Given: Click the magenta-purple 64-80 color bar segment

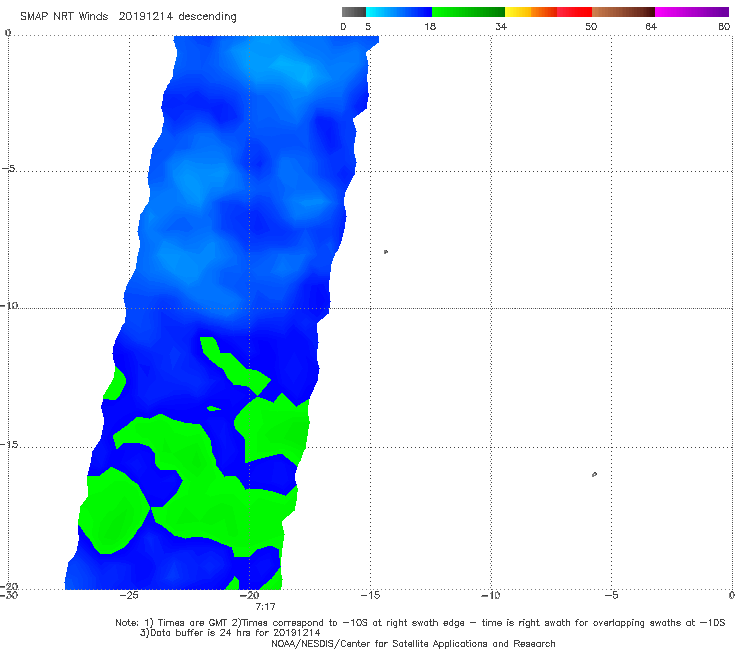Looking at the screenshot, I should (x=692, y=12).
